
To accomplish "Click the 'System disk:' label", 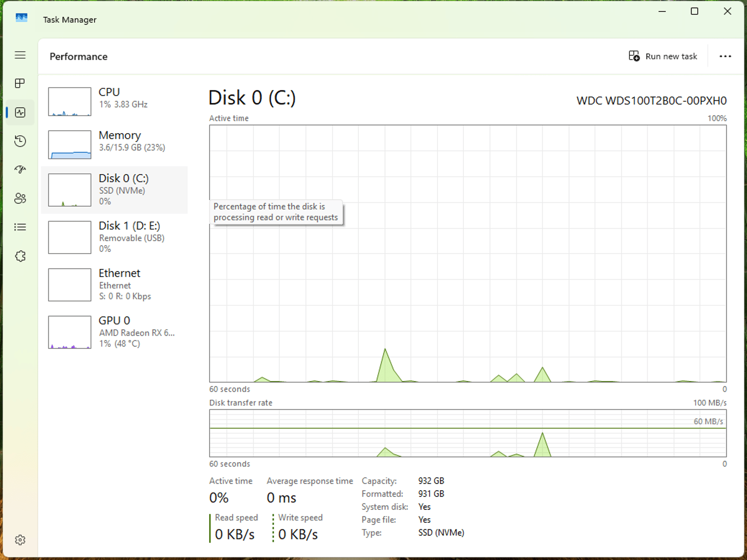I will [384, 507].
